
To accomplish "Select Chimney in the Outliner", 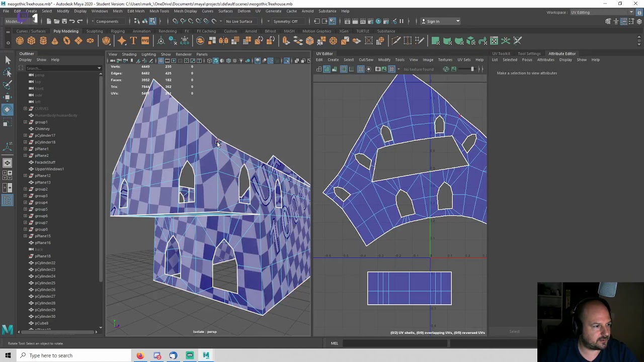I will coord(42,129).
